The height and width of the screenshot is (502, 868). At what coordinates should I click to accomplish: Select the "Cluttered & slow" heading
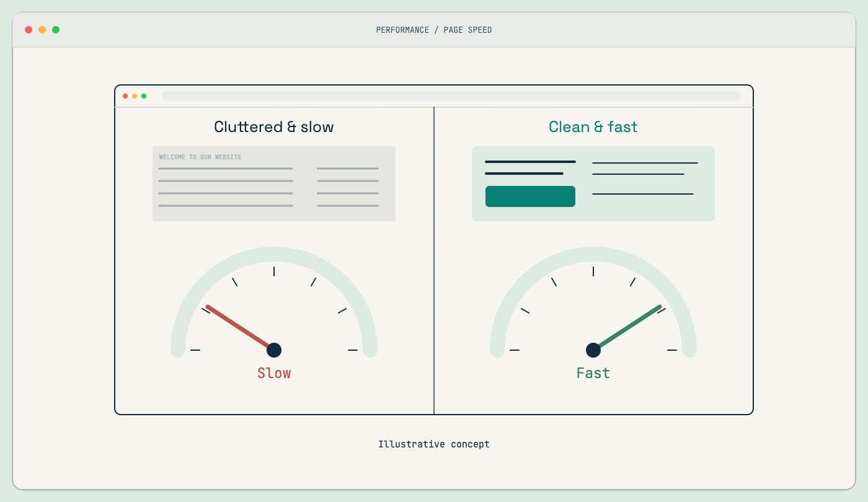274,127
